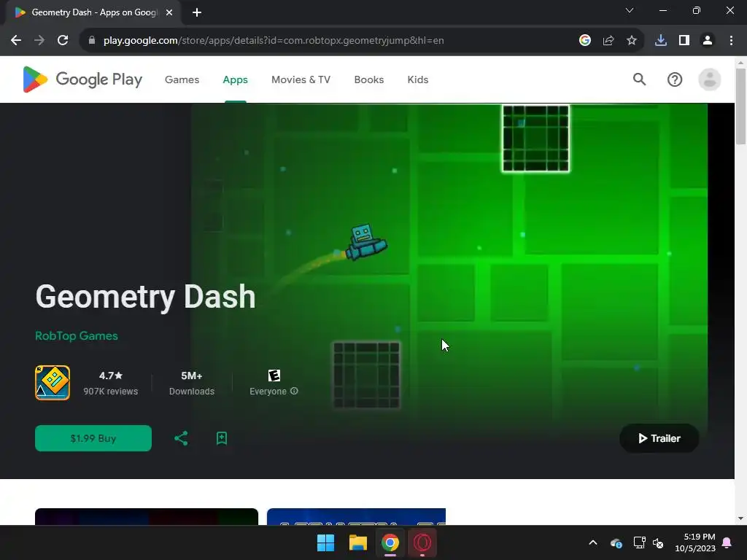Close the Geometry Dash tab
747x560 pixels.
(x=169, y=12)
